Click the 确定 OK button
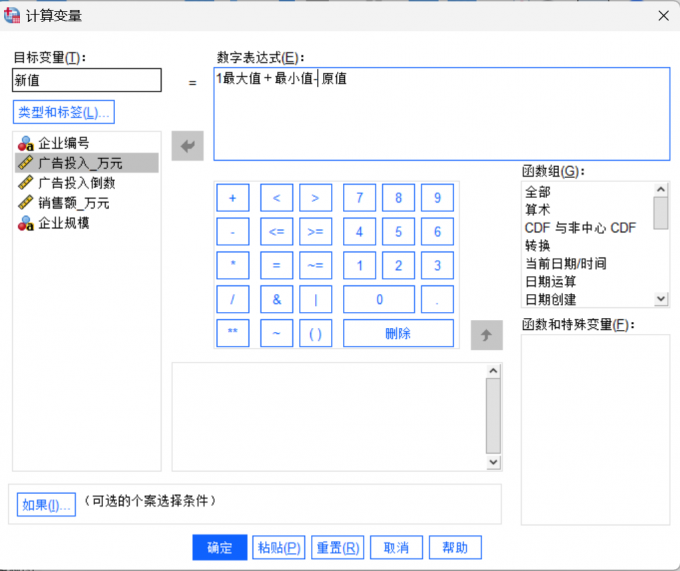Screen dimensions: 680x571 click(x=220, y=548)
